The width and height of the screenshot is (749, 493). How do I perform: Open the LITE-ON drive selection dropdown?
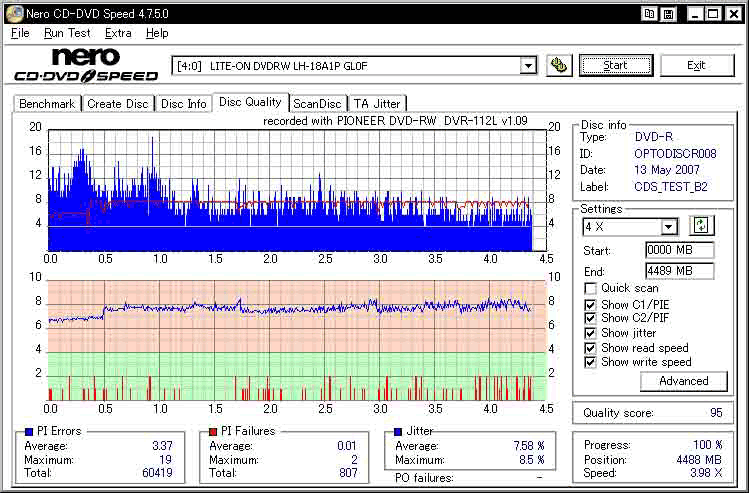click(x=528, y=66)
